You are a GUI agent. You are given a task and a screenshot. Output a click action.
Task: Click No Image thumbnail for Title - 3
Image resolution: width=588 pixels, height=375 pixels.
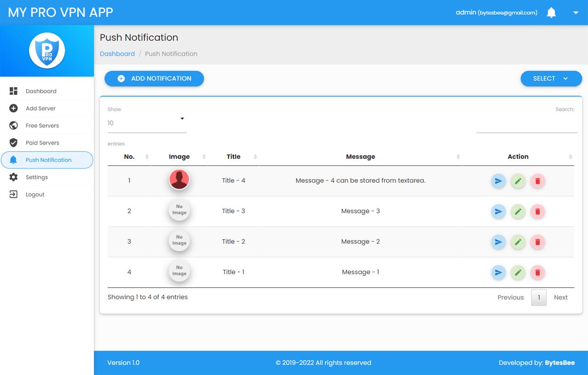click(179, 210)
